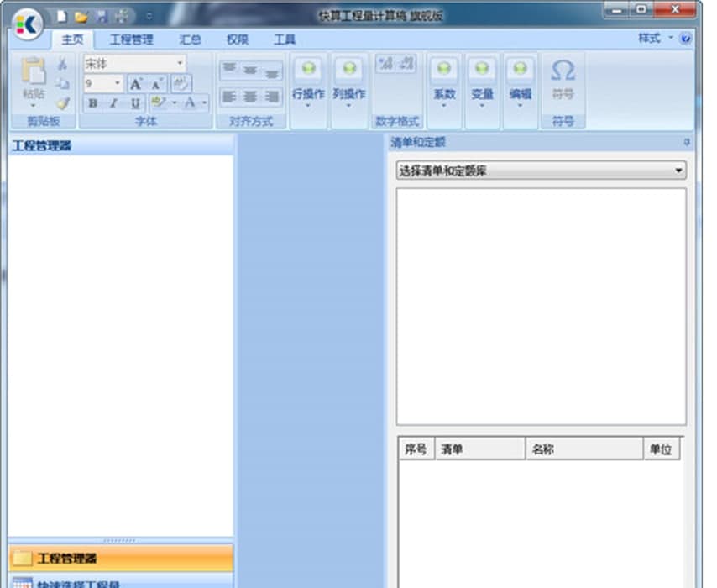Open the 编辑 edit menu
717x588 pixels.
click(x=520, y=83)
